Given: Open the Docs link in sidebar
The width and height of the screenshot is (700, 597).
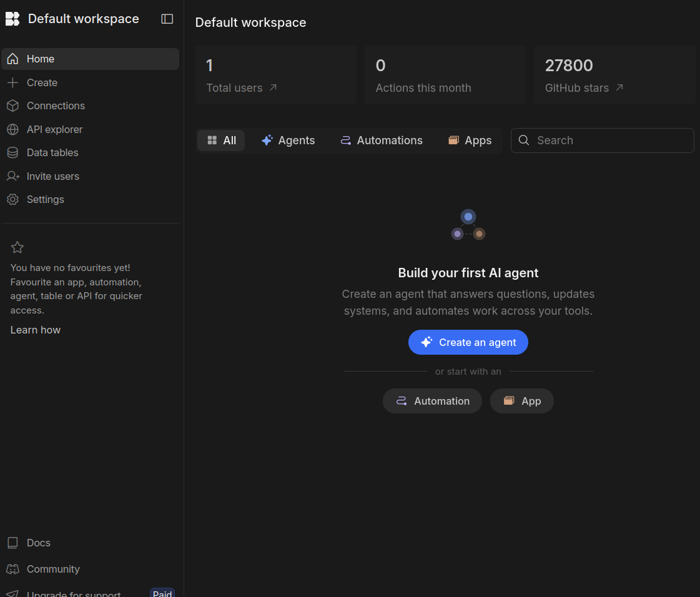Looking at the screenshot, I should tap(38, 543).
